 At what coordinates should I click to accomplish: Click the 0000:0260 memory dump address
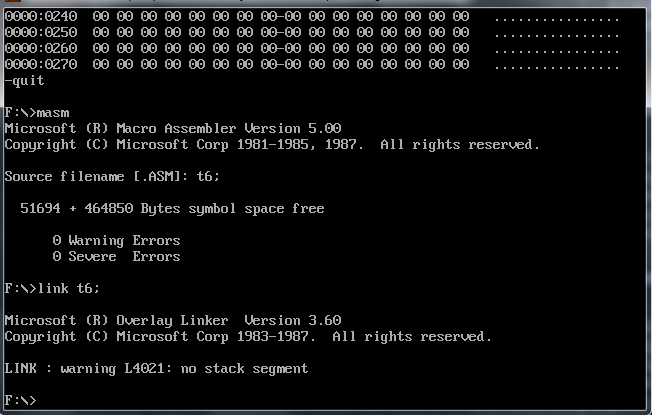tap(40, 49)
